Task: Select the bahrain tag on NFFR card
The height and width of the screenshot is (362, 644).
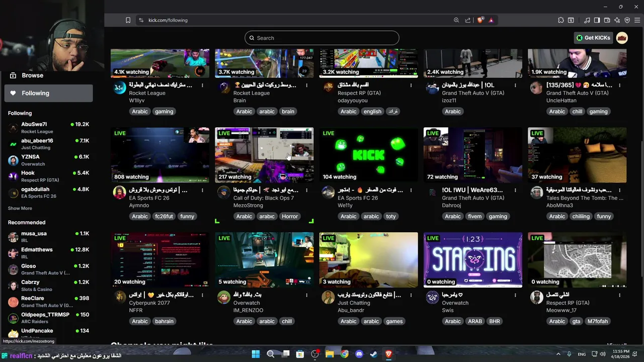Action: pos(164,321)
